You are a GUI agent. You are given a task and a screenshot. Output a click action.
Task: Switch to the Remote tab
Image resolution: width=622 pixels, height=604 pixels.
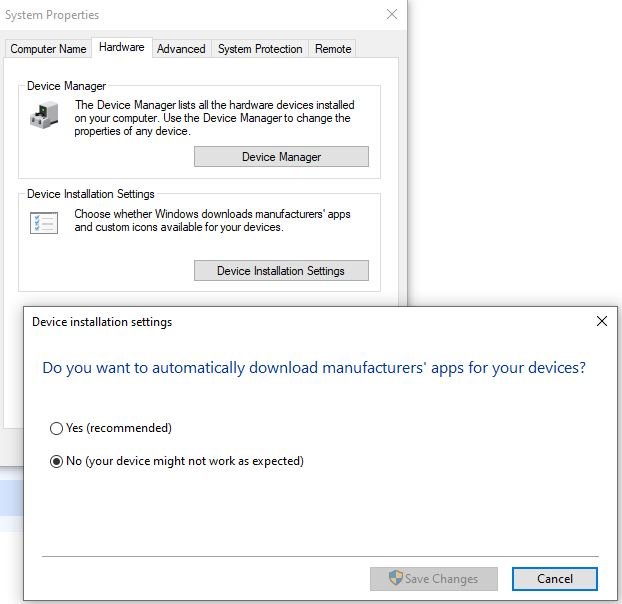pos(333,49)
